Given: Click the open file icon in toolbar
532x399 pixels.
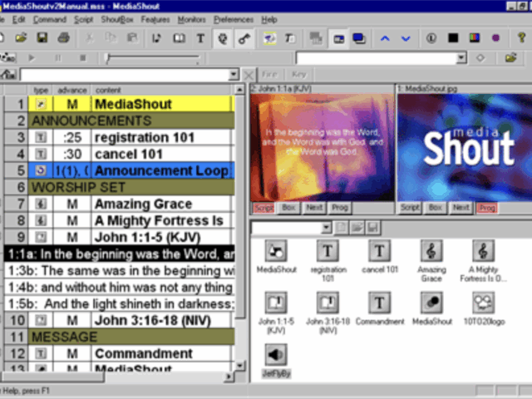Looking at the screenshot, I should 22,38.
